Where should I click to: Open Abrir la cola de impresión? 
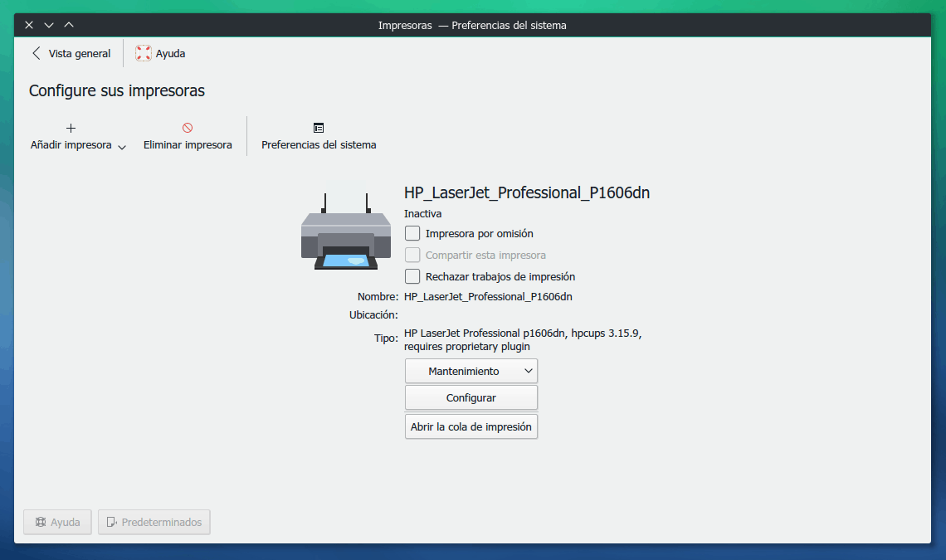pyautogui.click(x=471, y=426)
